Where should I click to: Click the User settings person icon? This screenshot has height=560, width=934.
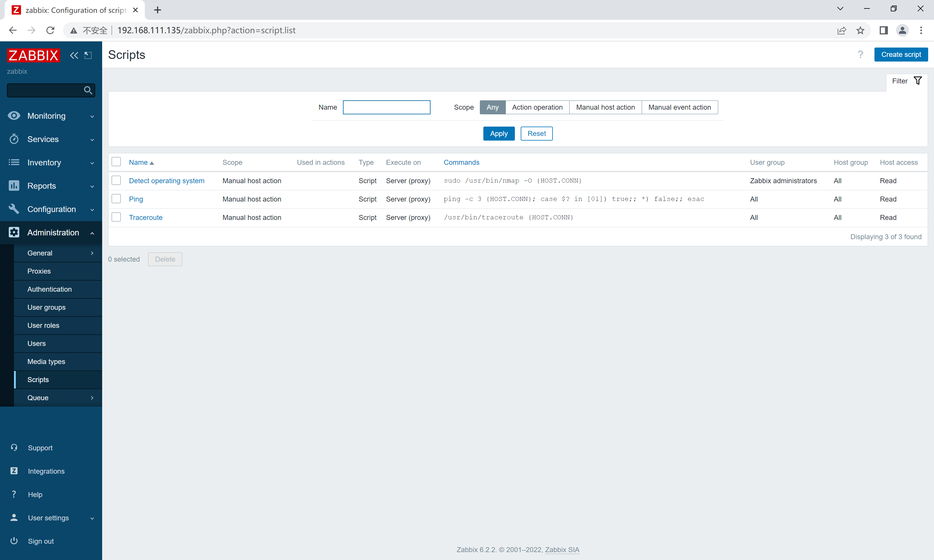tap(14, 518)
